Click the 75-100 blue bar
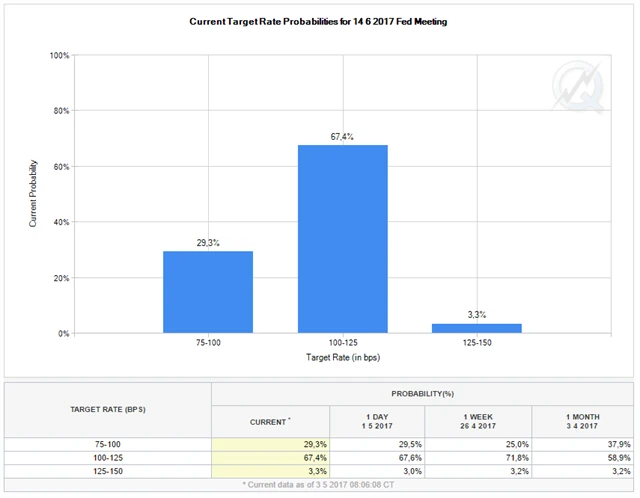This screenshot has width=640, height=498. tap(208, 291)
